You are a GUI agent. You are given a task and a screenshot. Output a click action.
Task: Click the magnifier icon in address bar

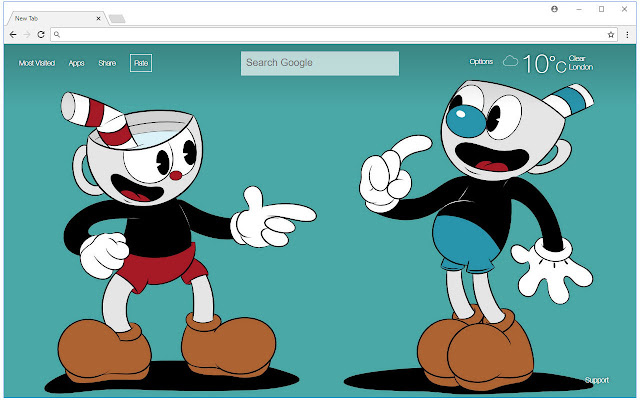[57, 35]
